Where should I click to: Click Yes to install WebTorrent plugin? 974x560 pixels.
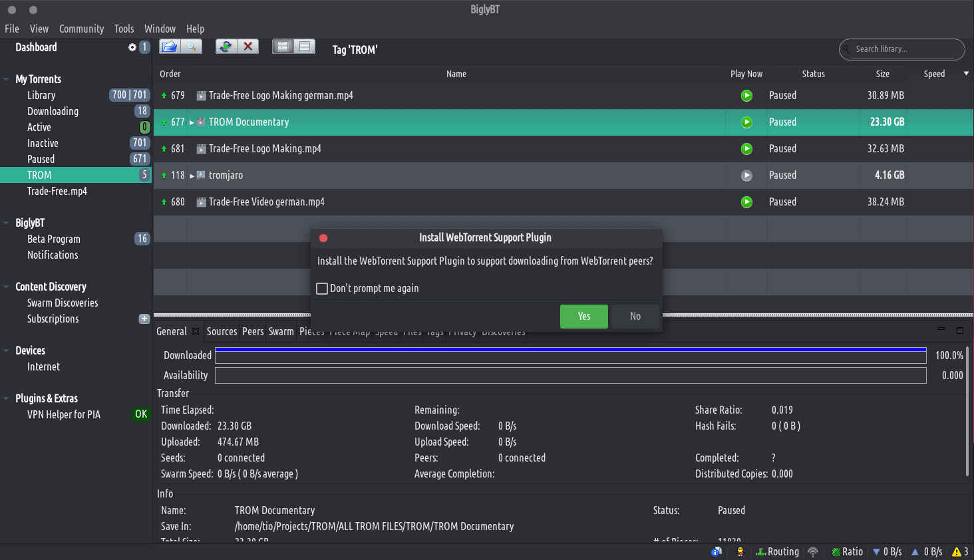point(584,317)
